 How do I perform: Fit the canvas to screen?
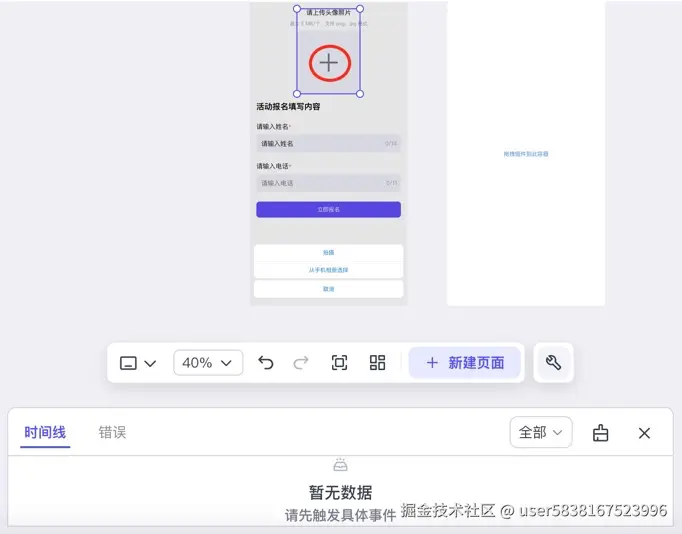[339, 363]
